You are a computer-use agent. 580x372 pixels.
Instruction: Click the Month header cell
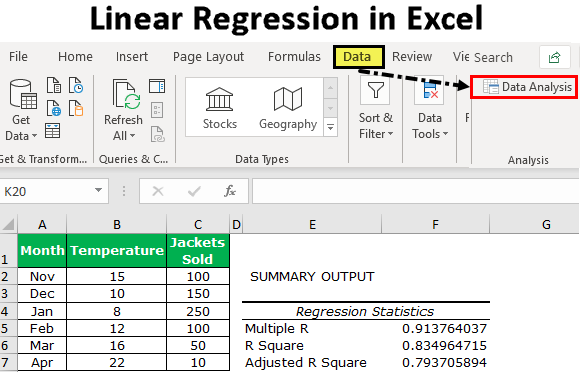(42, 250)
